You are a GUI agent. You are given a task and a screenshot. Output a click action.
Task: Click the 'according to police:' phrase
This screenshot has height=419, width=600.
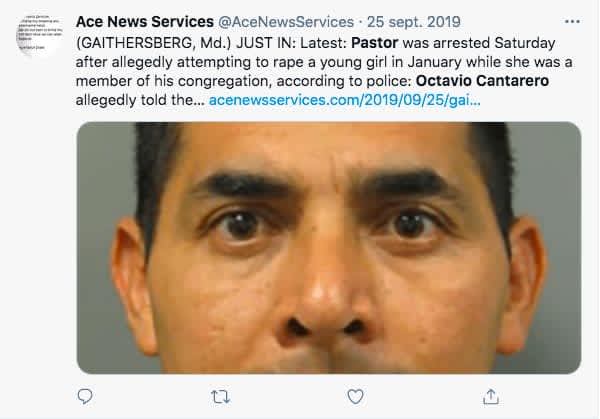pyautogui.click(x=344, y=81)
